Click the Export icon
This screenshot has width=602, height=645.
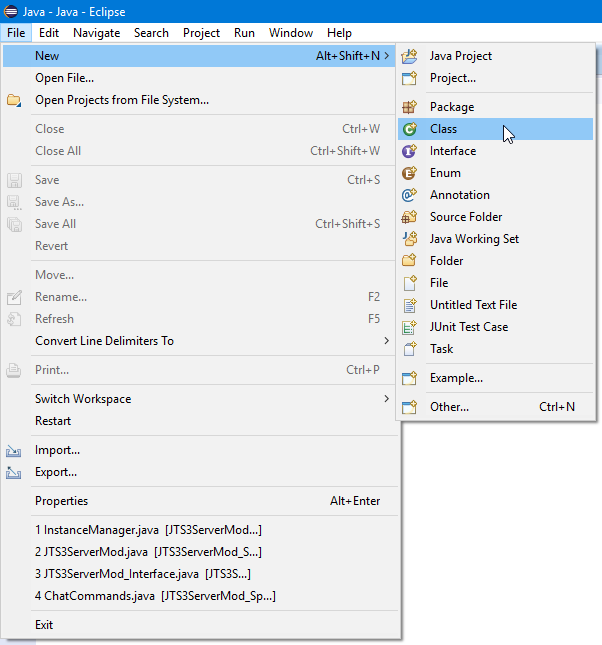[14, 472]
